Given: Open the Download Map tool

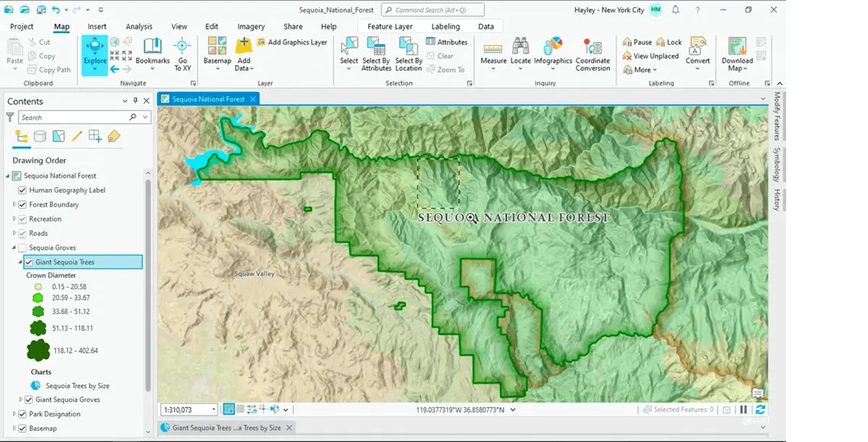Looking at the screenshot, I should click(x=737, y=54).
